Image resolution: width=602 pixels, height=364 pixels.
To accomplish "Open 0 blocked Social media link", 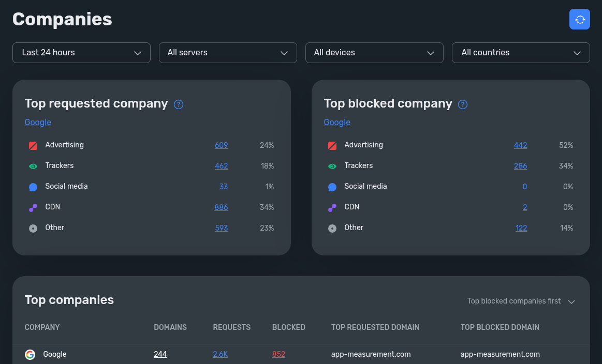I will 525,187.
